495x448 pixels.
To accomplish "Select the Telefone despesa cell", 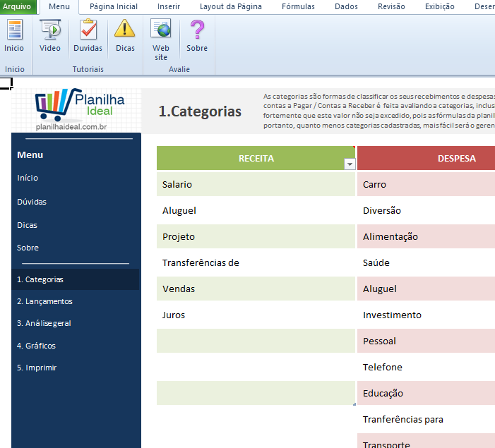I will point(427,368).
